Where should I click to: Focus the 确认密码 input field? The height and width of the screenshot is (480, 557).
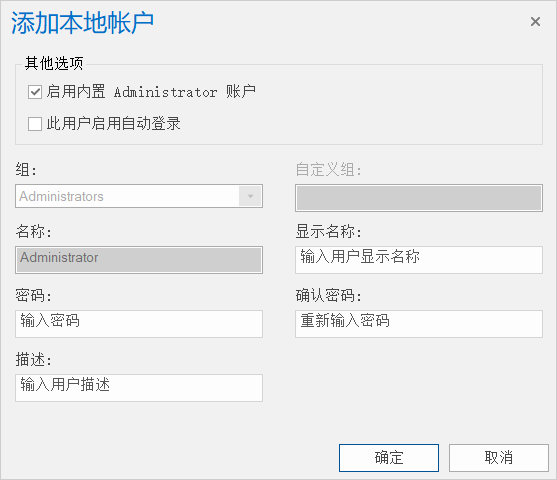pyautogui.click(x=419, y=324)
